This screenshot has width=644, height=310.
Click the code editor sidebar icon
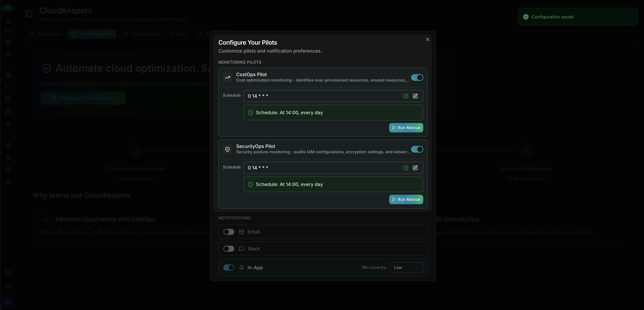point(8,87)
